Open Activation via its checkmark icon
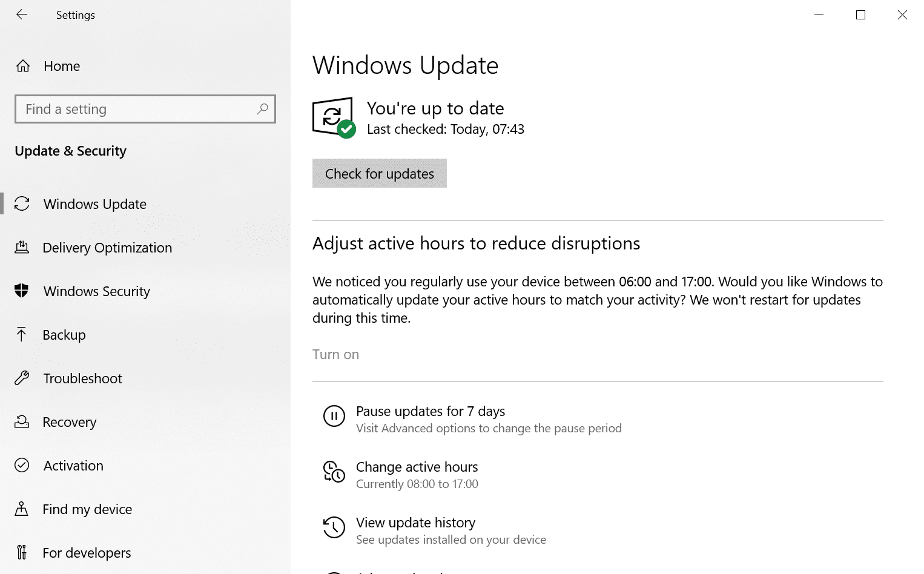This screenshot has width=924, height=574. tap(22, 465)
